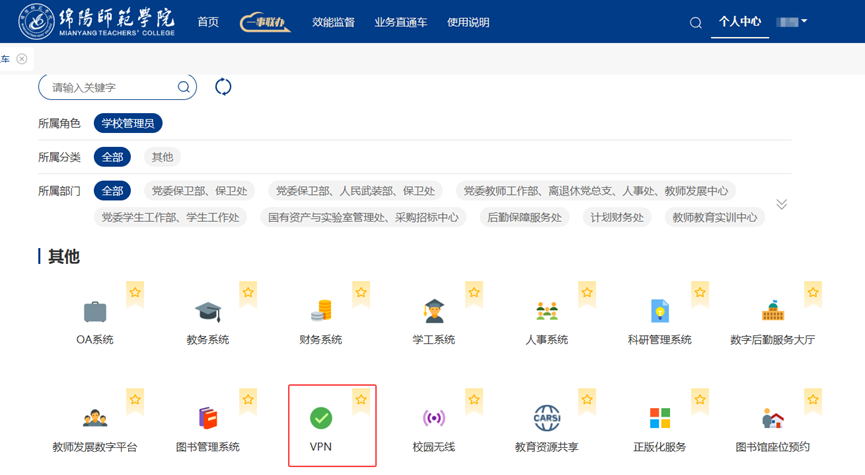Toggle favorite star on 科研管理系统
Viewport: 865px width, 475px height.
[700, 293]
